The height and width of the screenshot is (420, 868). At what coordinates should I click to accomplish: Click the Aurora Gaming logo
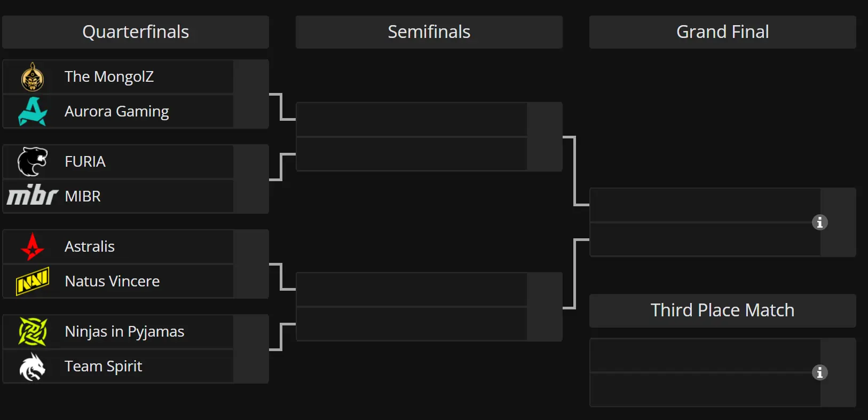(33, 111)
